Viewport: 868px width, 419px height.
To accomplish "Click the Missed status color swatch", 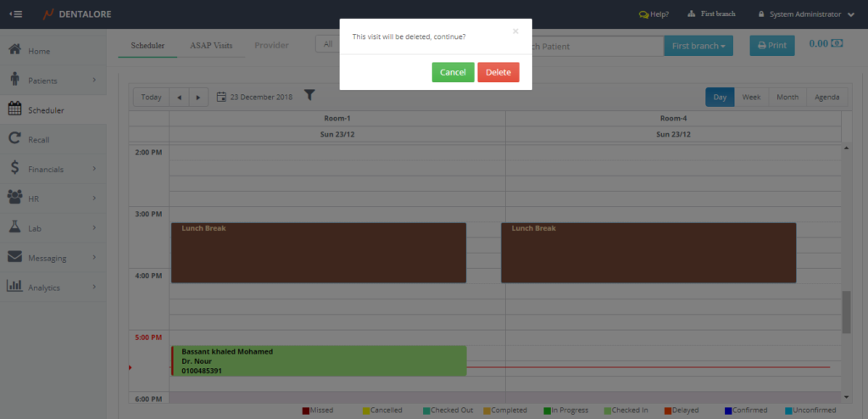I will tap(306, 411).
